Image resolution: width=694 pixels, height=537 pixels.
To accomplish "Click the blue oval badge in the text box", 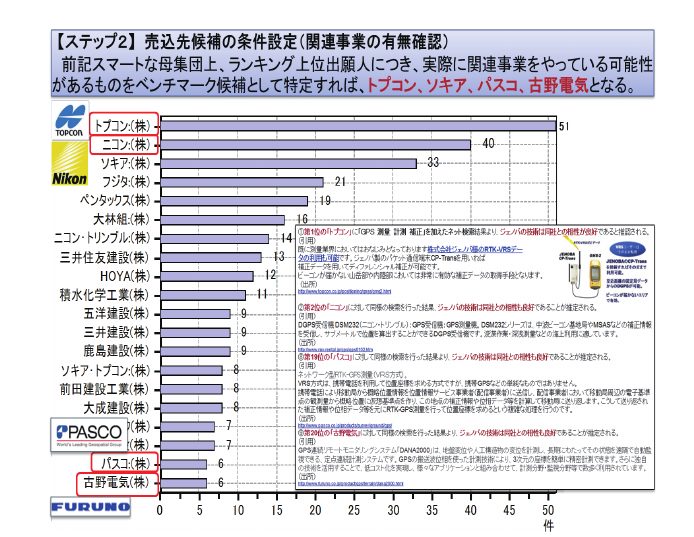I will click(x=627, y=249).
